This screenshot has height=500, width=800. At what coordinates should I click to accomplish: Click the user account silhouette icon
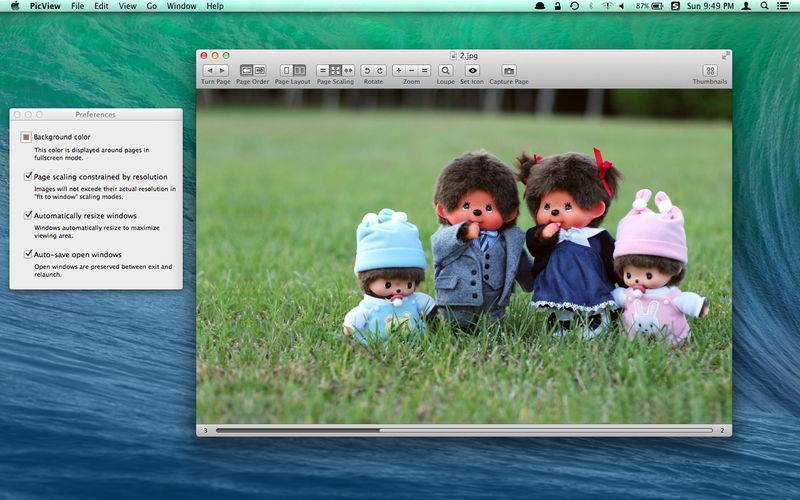746,6
